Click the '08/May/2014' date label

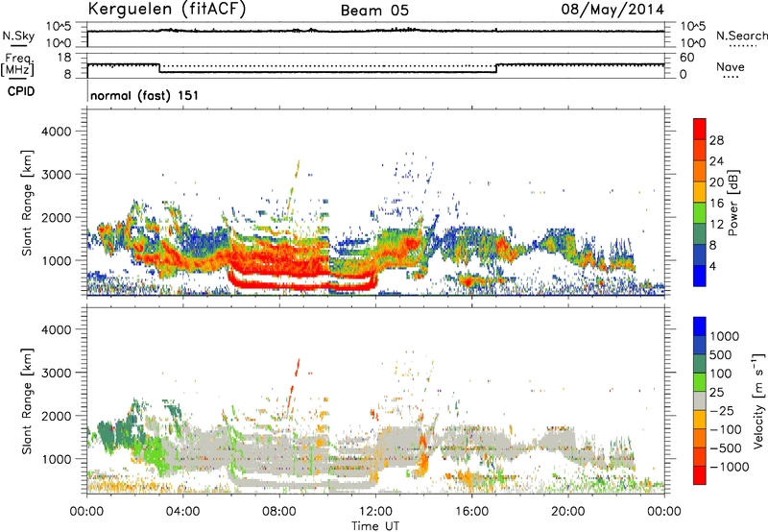click(612, 10)
